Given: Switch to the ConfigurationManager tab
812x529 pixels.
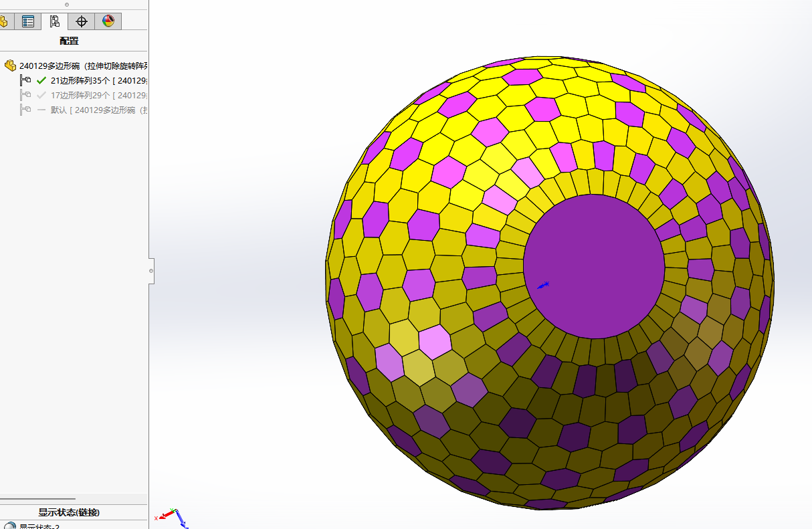Looking at the screenshot, I should (54, 21).
